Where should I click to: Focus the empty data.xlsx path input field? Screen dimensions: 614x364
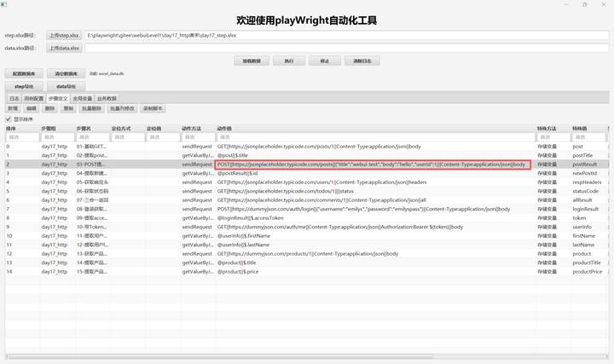click(346, 48)
